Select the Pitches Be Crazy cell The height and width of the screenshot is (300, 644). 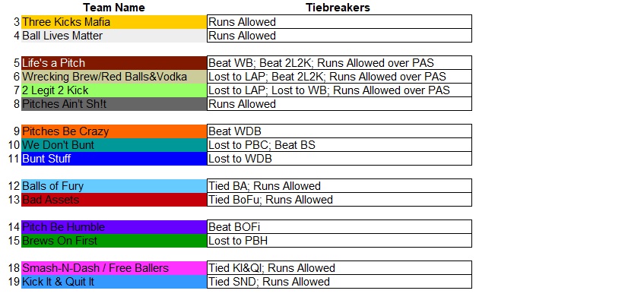tap(114, 131)
